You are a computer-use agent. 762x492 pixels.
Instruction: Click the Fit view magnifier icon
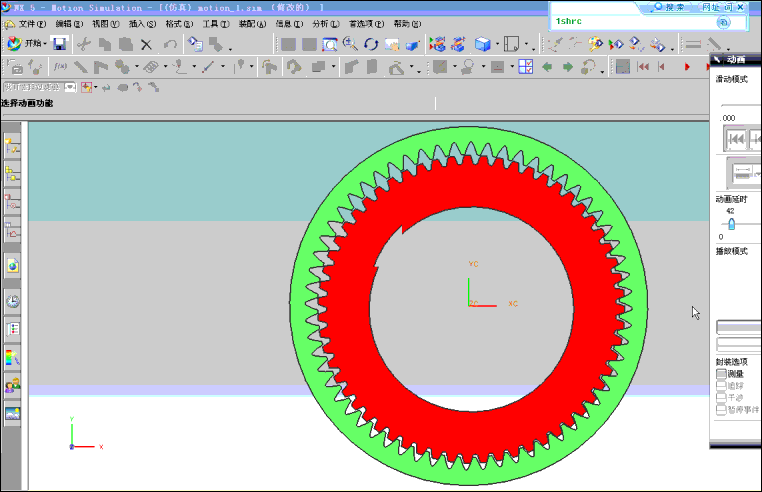point(330,45)
